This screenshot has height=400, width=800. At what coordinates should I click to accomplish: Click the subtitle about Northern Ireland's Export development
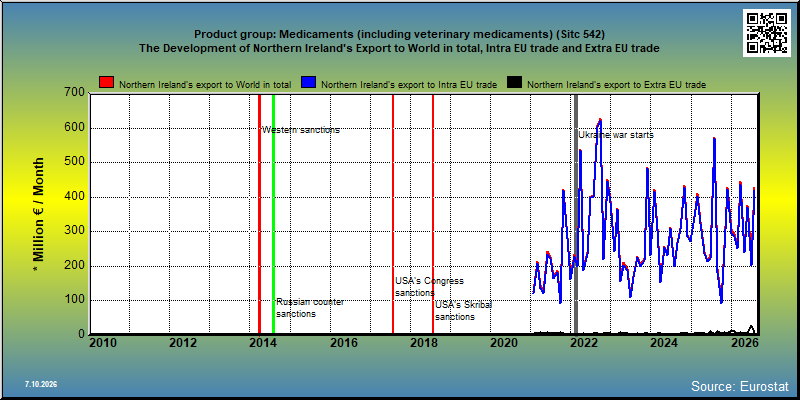point(399,48)
